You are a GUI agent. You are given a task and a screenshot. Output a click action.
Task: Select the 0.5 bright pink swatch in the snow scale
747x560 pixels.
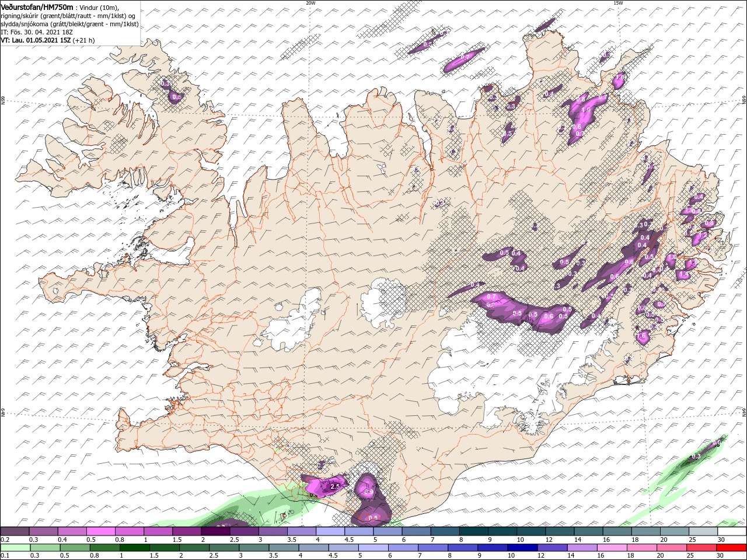100,531
